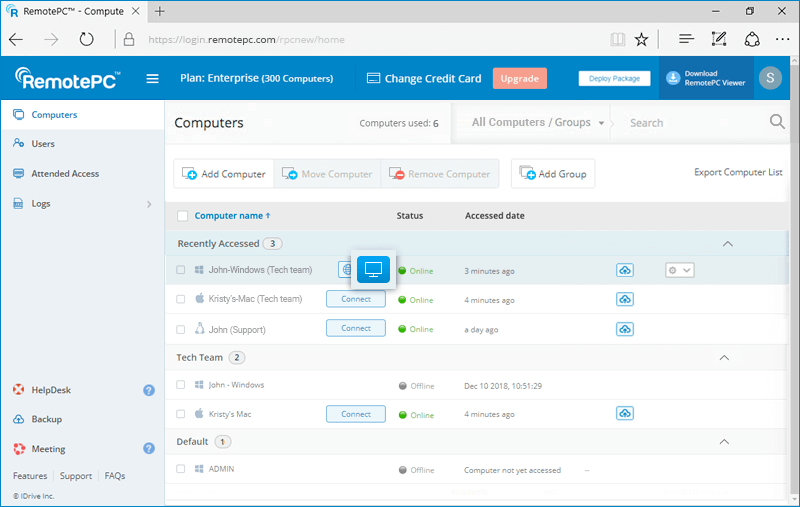
Task: Check the Kristy's-Mac (Tech team) checkbox
Action: [181, 299]
